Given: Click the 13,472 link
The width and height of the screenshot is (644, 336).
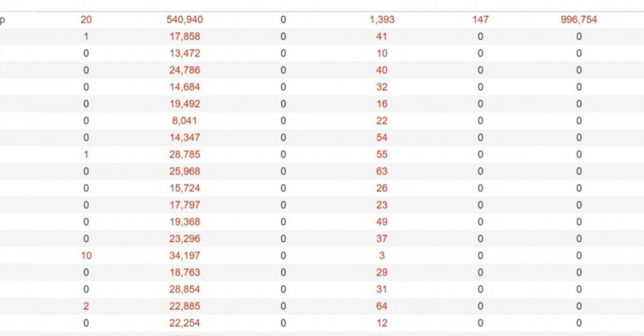Looking at the screenshot, I should (x=185, y=54).
